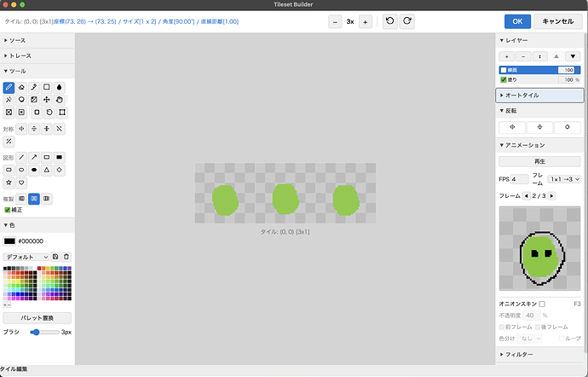The width and height of the screenshot is (588, 377).
Task: Choose the straight line shape
Action: (x=21, y=157)
